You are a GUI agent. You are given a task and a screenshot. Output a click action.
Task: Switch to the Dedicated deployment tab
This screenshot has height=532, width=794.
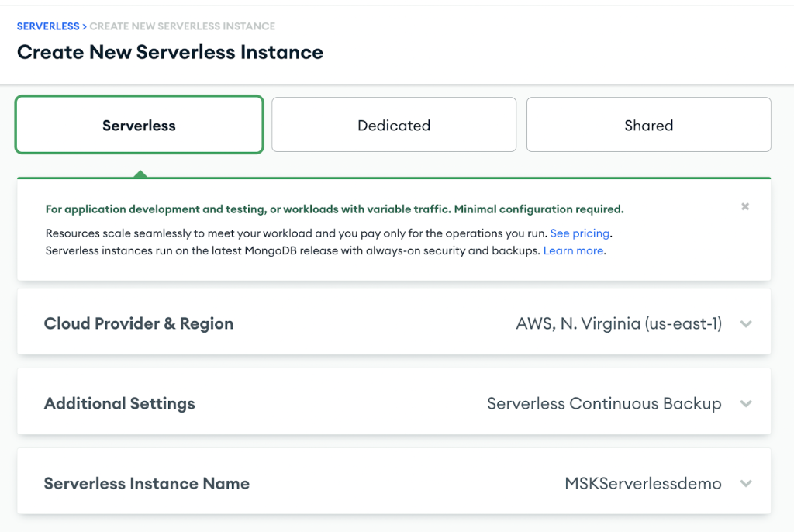click(x=394, y=124)
